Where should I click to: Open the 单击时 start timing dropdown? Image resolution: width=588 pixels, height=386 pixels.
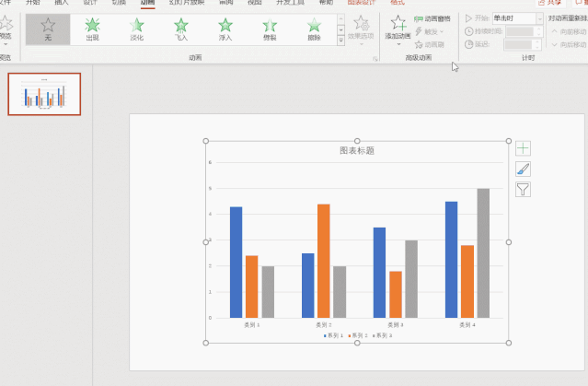(539, 18)
